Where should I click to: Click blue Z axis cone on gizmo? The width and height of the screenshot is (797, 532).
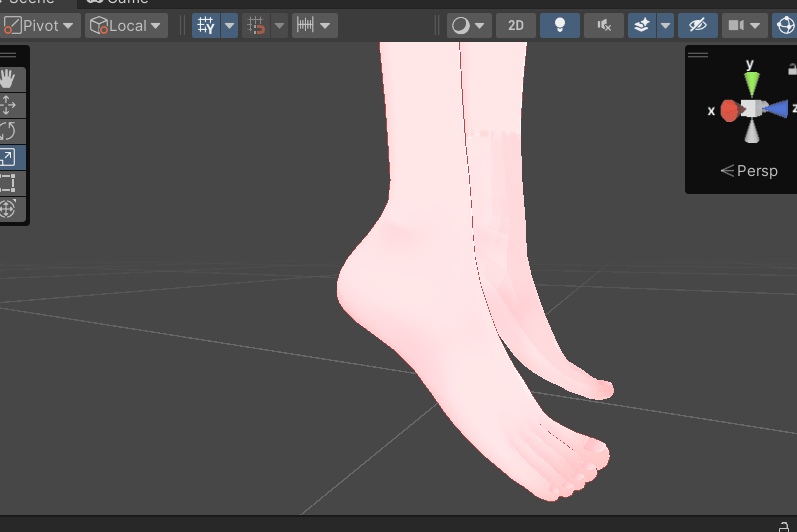pos(776,109)
